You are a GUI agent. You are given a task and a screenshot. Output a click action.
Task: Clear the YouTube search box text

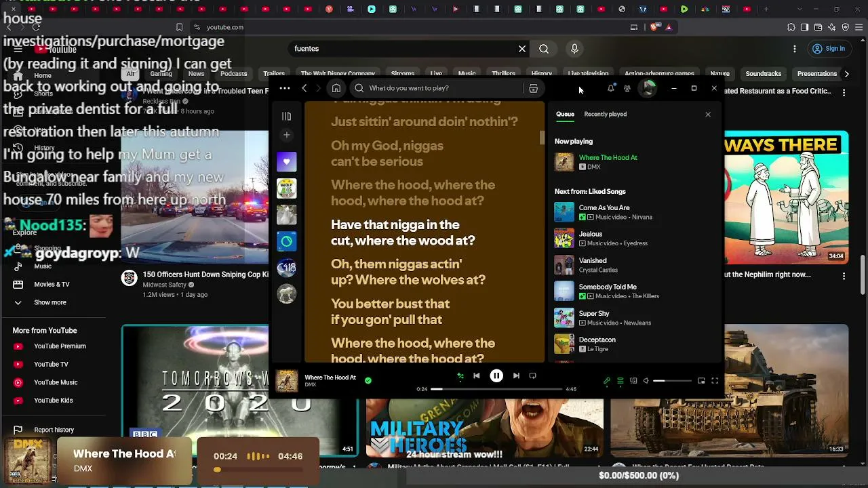(522, 49)
